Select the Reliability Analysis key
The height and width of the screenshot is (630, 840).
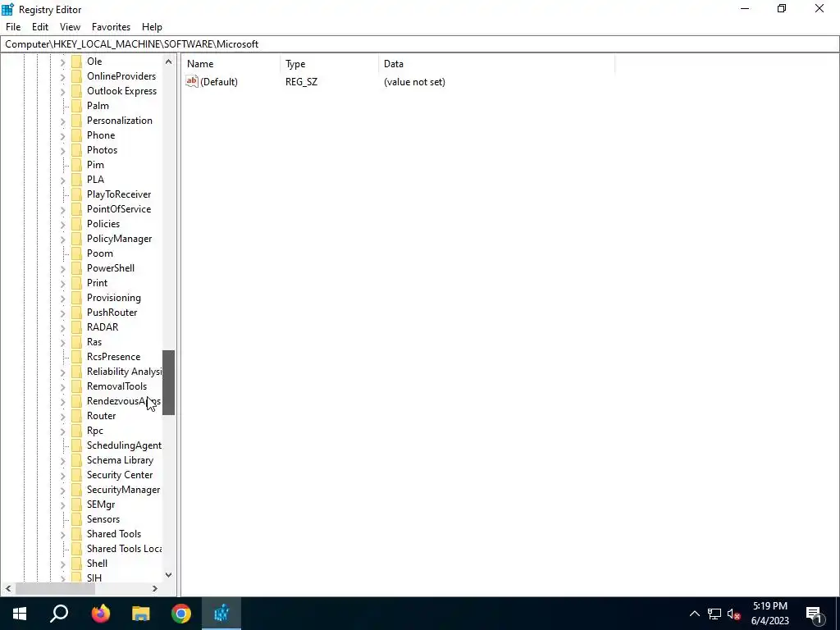coord(124,372)
